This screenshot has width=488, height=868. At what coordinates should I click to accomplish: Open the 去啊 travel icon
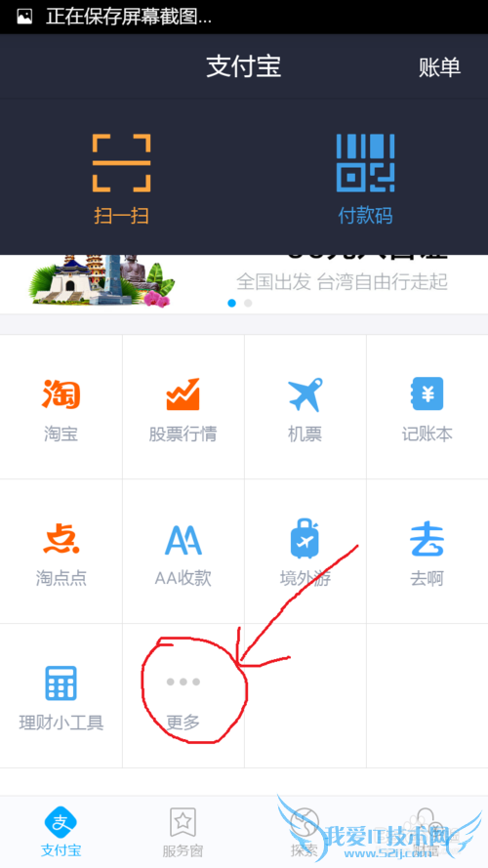tap(427, 538)
